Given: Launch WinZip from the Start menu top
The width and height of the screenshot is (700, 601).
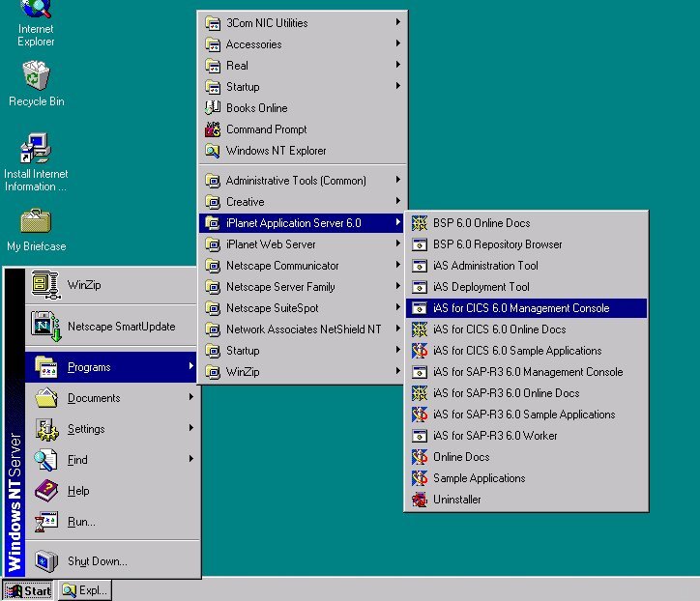Looking at the screenshot, I should (x=111, y=285).
